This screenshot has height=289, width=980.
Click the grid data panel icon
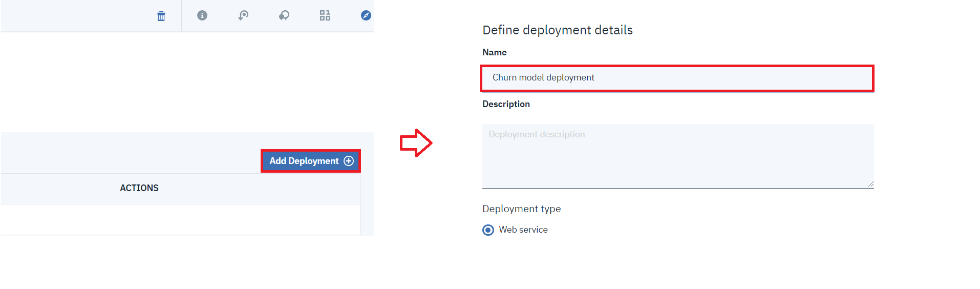[x=325, y=15]
